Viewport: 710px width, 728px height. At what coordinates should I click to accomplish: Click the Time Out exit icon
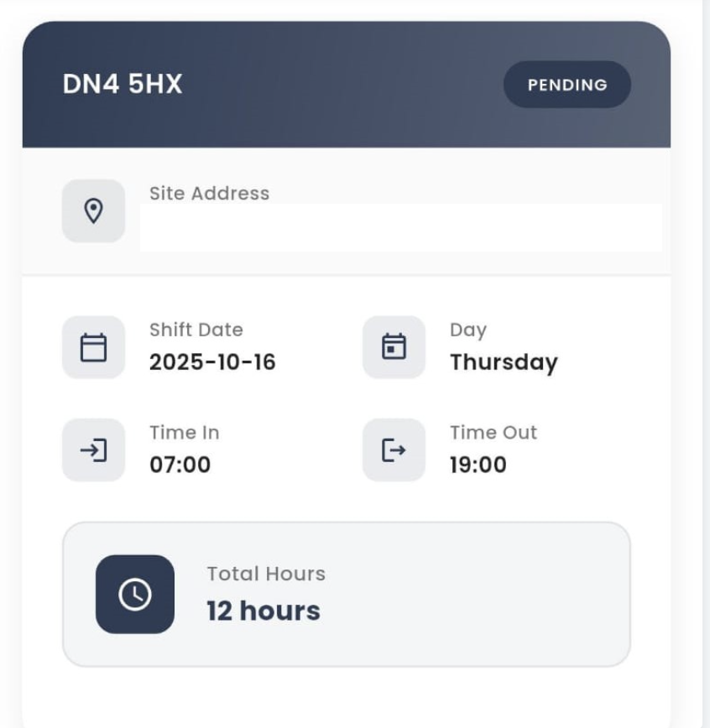[394, 450]
